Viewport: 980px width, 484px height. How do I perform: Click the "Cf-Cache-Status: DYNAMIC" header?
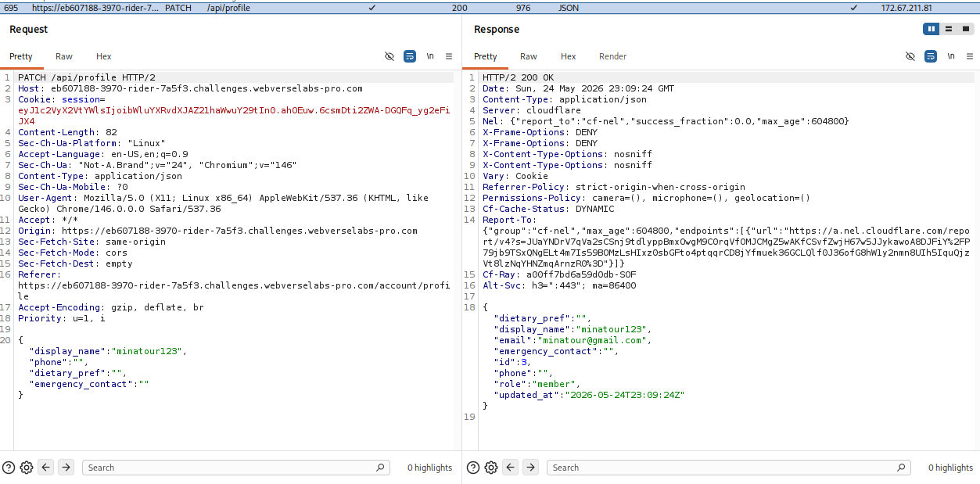point(548,209)
